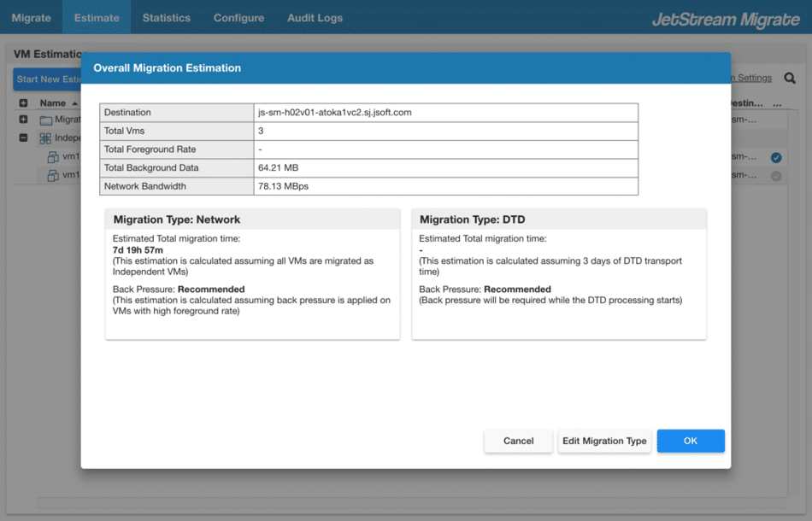
Task: Click Overall Migration Estimation title
Action: (x=168, y=67)
